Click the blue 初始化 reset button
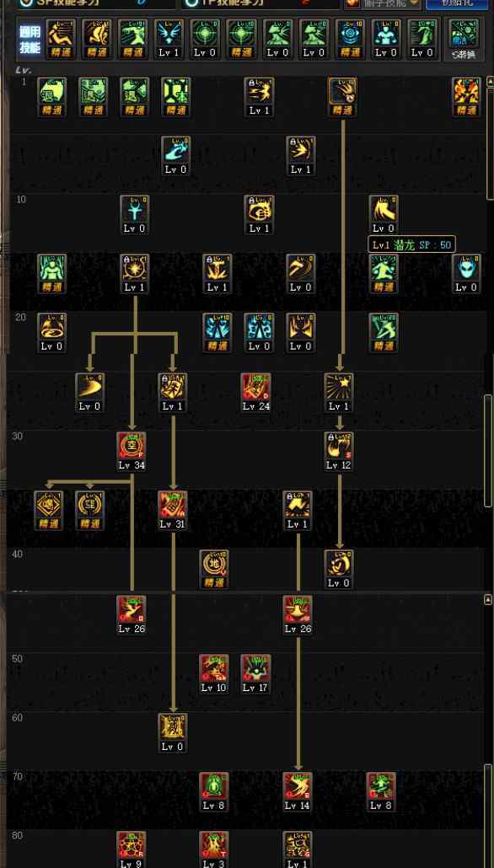The width and height of the screenshot is (494, 868). point(457,3)
